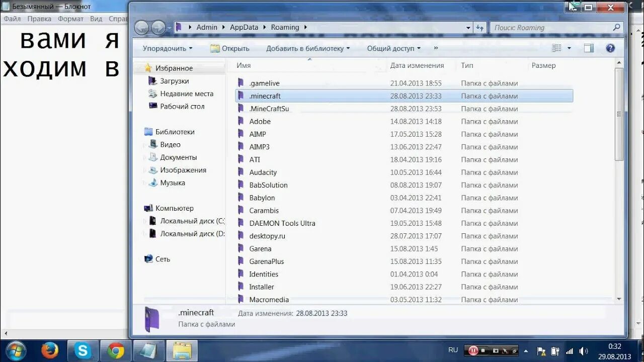The image size is (644, 362).
Task: Open the Файл menu in Notepad
Action: [12, 19]
